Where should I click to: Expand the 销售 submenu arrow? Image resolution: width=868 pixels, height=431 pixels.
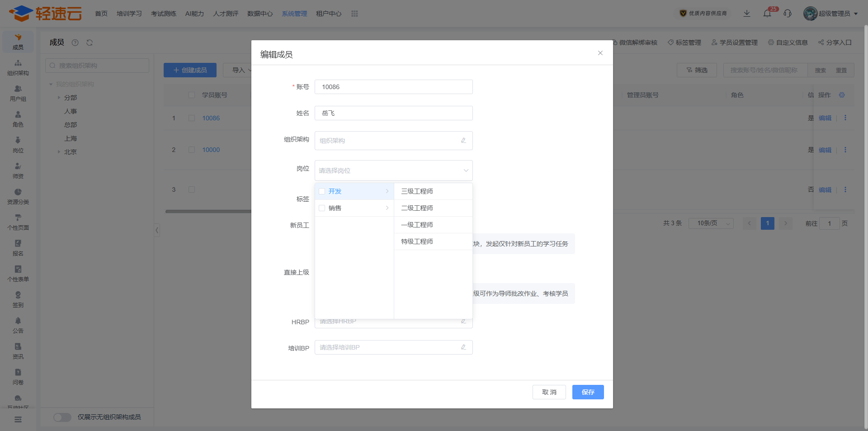pyautogui.click(x=387, y=208)
